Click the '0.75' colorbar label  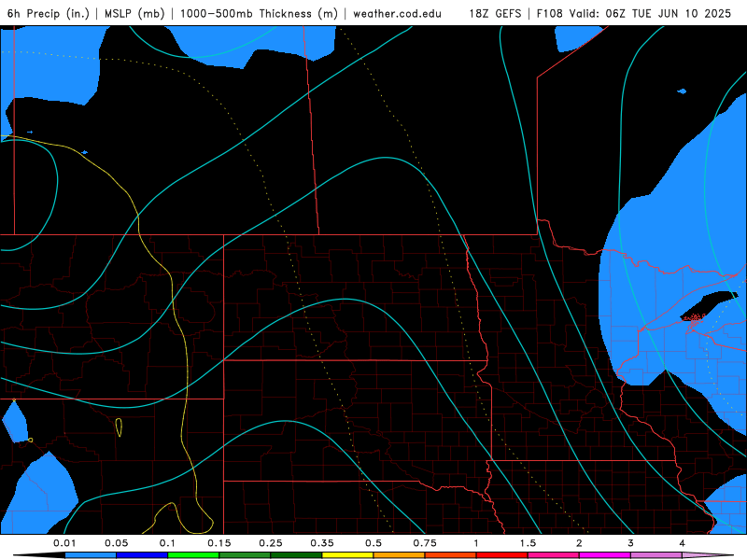[x=425, y=543]
